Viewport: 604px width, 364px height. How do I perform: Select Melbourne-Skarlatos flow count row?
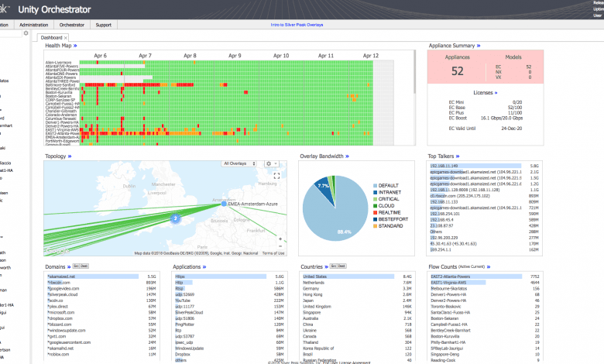tap(485, 289)
